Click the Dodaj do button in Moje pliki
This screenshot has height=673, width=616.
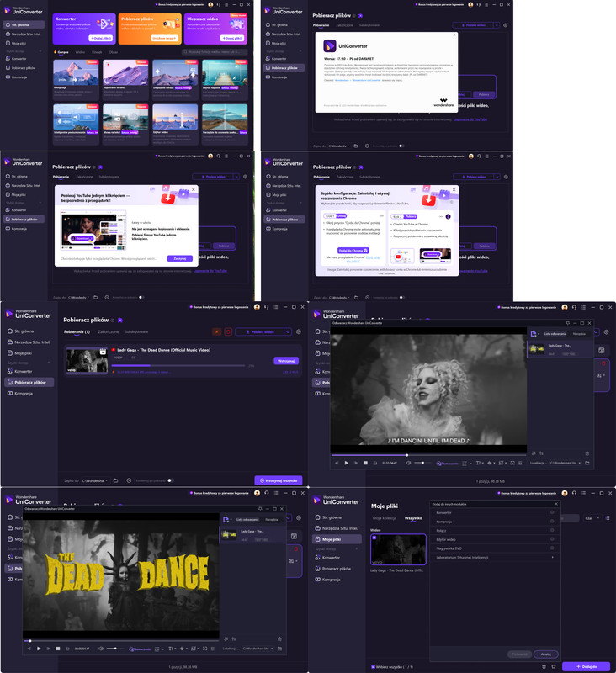click(x=586, y=667)
